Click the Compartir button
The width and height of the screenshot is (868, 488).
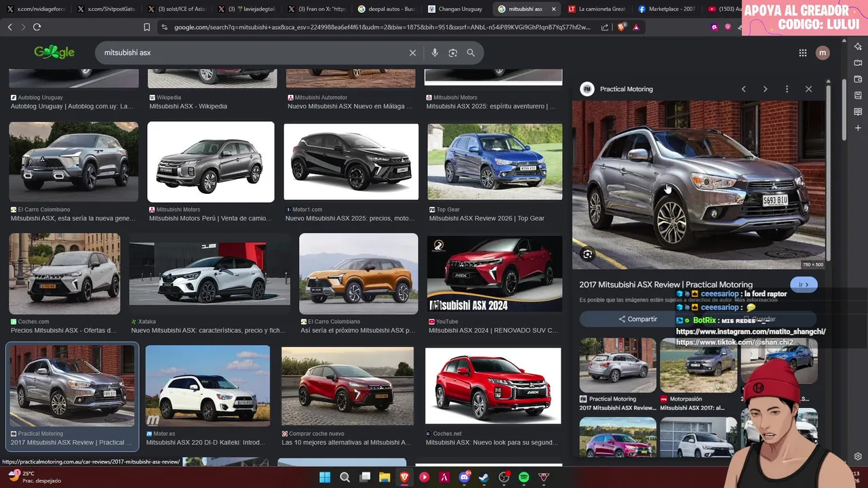pyautogui.click(x=637, y=319)
